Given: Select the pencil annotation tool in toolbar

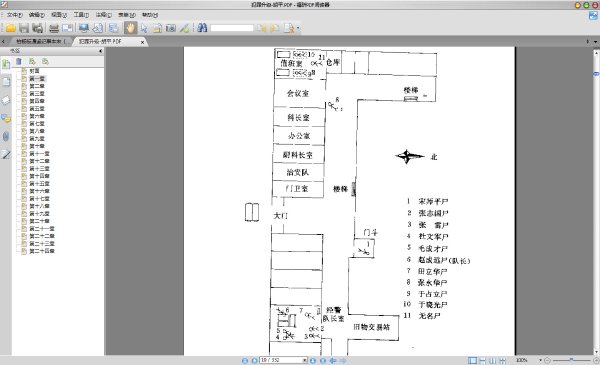Looking at the screenshot, I should [184, 28].
